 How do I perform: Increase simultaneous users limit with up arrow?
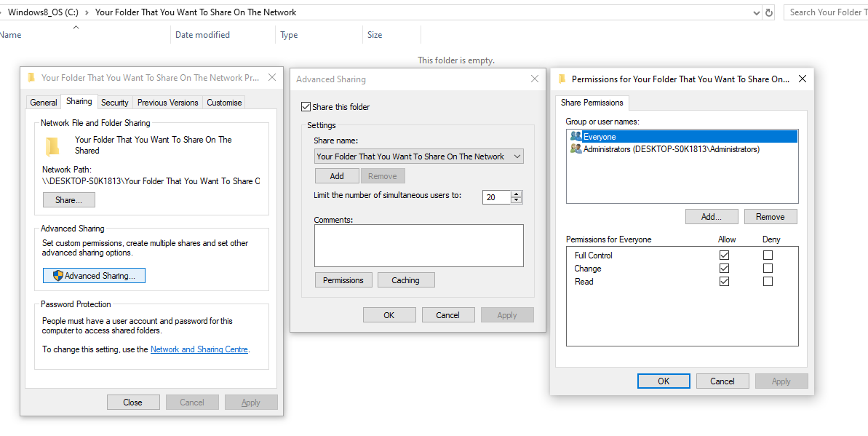click(517, 194)
